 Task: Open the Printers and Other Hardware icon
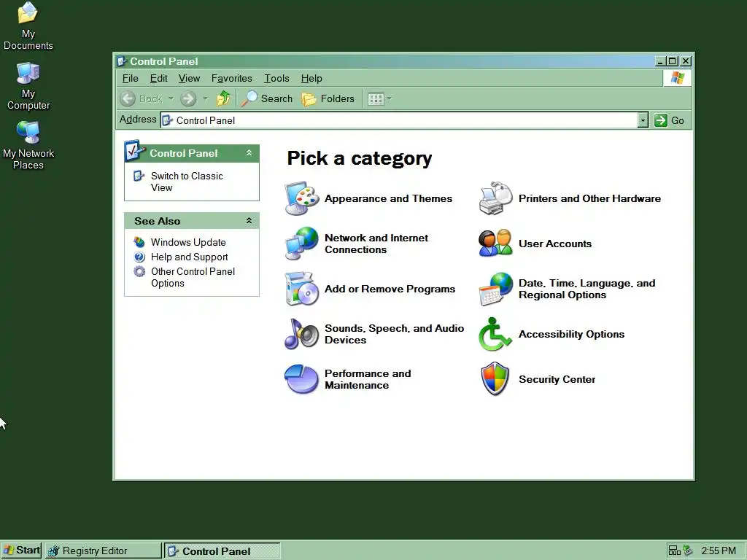click(x=495, y=198)
